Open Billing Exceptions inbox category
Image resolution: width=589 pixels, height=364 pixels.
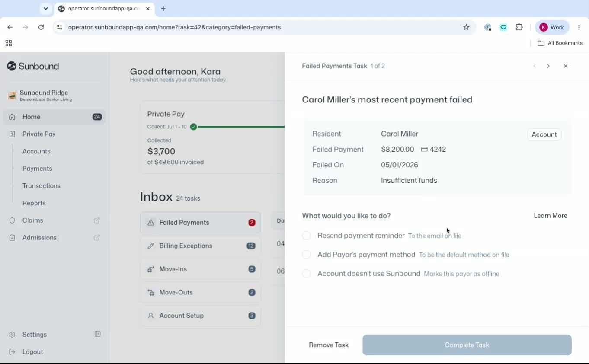tap(201, 246)
